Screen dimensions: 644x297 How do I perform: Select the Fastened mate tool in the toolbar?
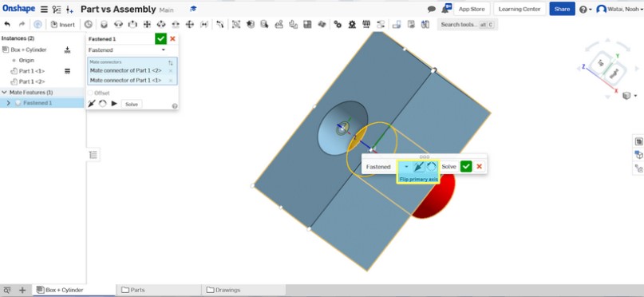pyautogui.click(x=104, y=24)
